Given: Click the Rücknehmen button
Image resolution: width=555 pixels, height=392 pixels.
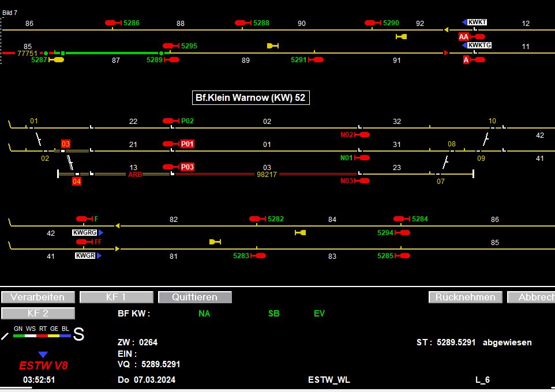Looking at the screenshot, I should point(466,297).
